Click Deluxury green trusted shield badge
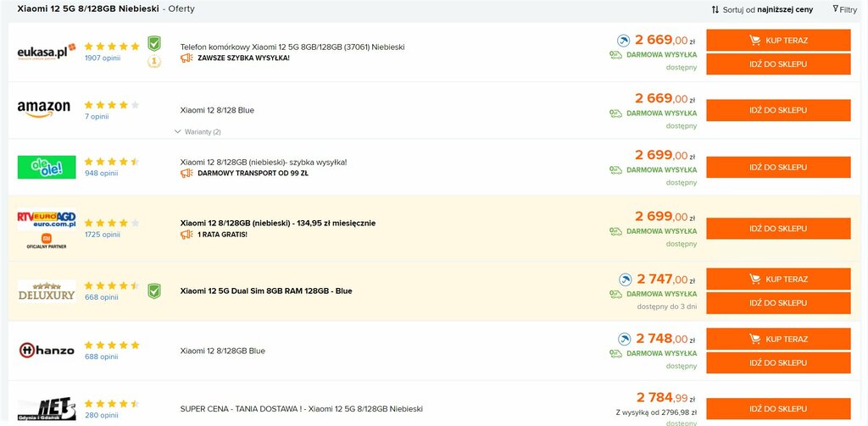 (x=154, y=291)
